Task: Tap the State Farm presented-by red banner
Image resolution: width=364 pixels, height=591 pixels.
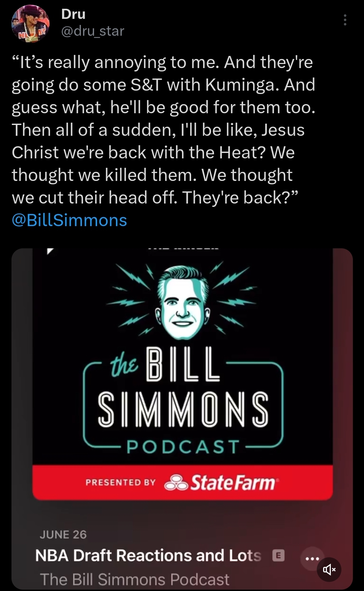Action: coord(182,483)
